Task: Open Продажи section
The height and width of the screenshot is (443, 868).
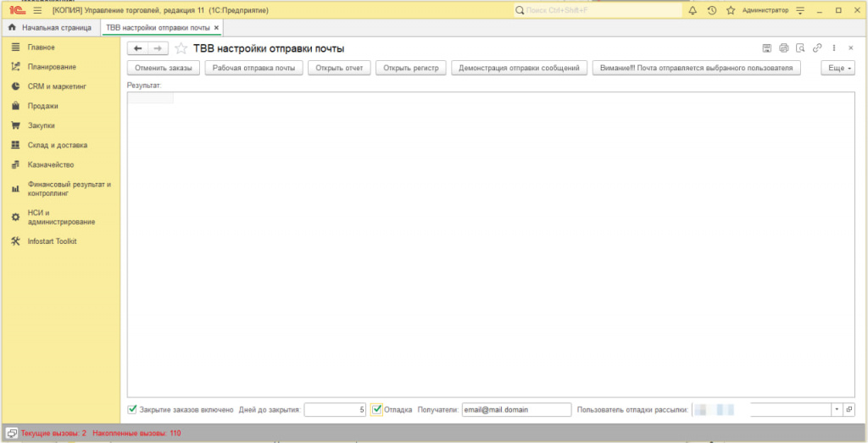Action: click(x=42, y=106)
